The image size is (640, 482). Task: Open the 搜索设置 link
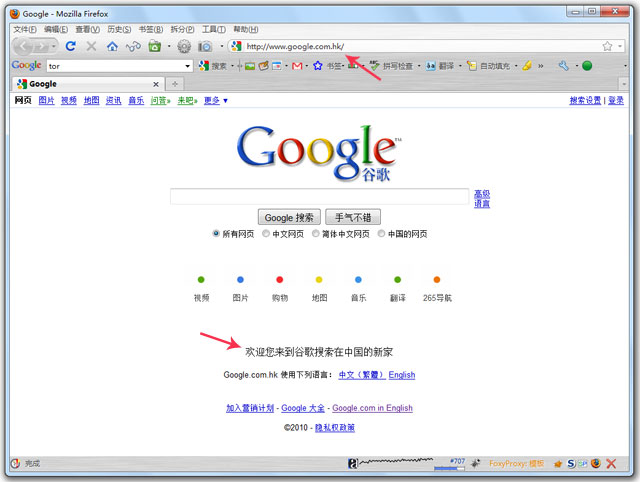pos(585,100)
